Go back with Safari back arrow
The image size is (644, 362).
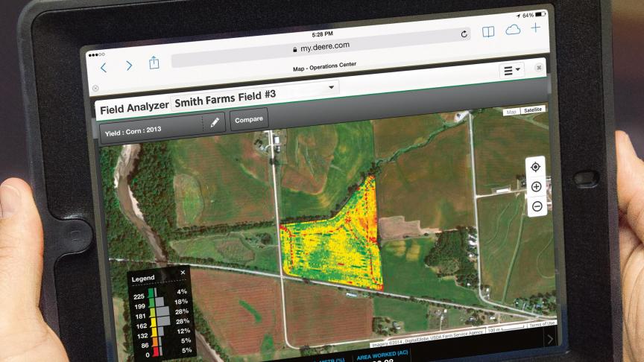point(104,67)
